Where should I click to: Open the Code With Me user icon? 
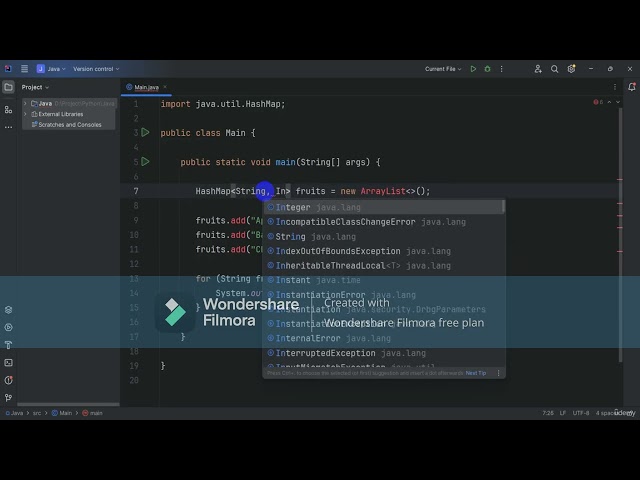tap(538, 69)
